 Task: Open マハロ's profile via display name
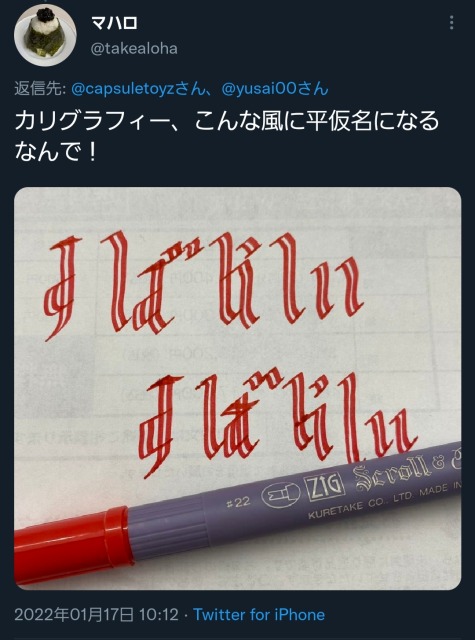coord(114,23)
